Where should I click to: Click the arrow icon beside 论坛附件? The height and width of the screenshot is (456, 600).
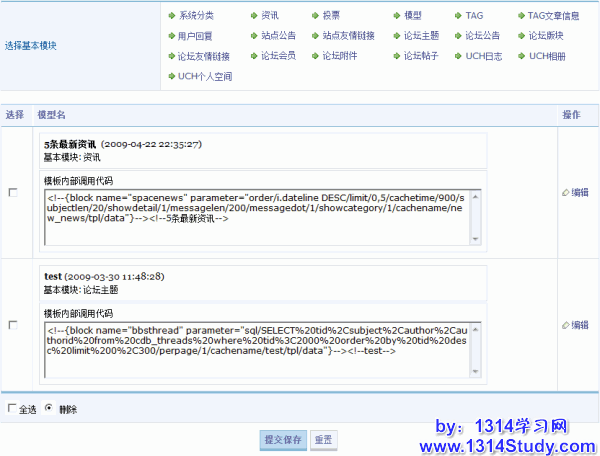(314, 56)
